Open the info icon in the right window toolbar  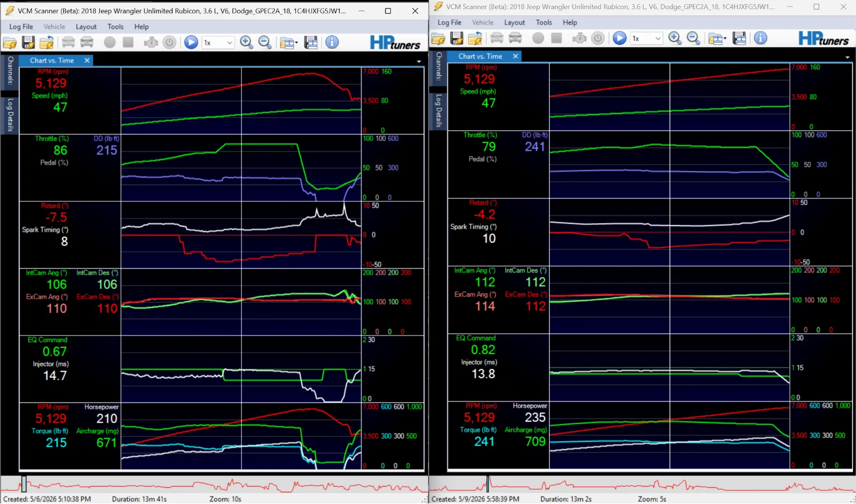[x=761, y=38]
